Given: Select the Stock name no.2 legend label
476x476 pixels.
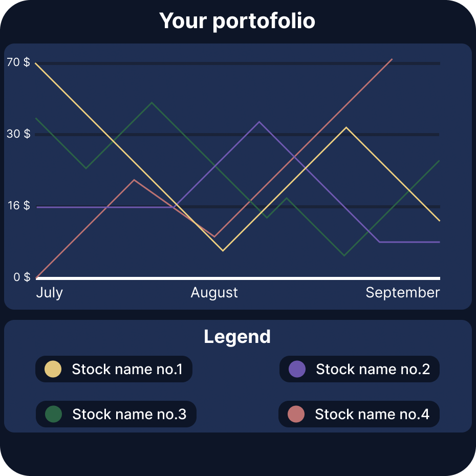Looking at the screenshot, I should pos(373,369).
